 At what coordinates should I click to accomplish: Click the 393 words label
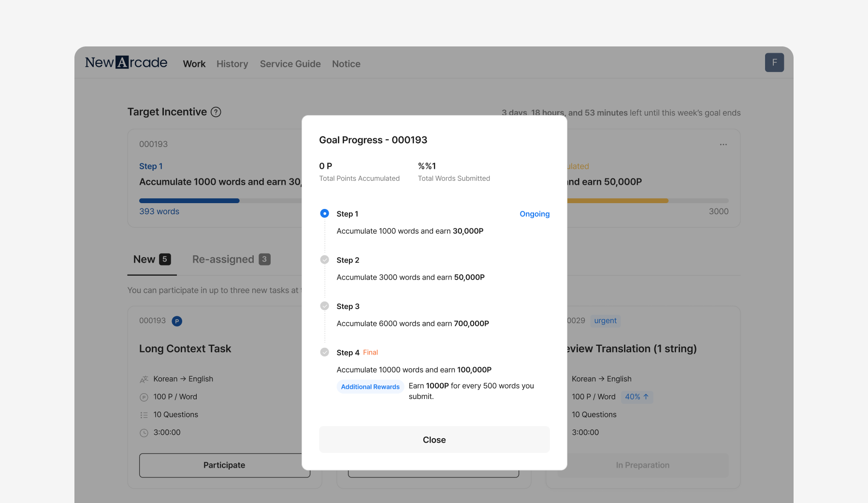[159, 211]
